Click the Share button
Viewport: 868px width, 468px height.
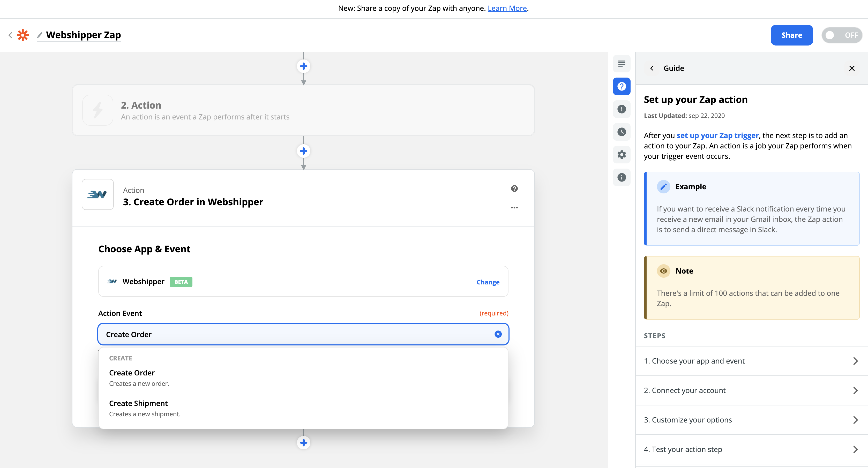click(791, 35)
